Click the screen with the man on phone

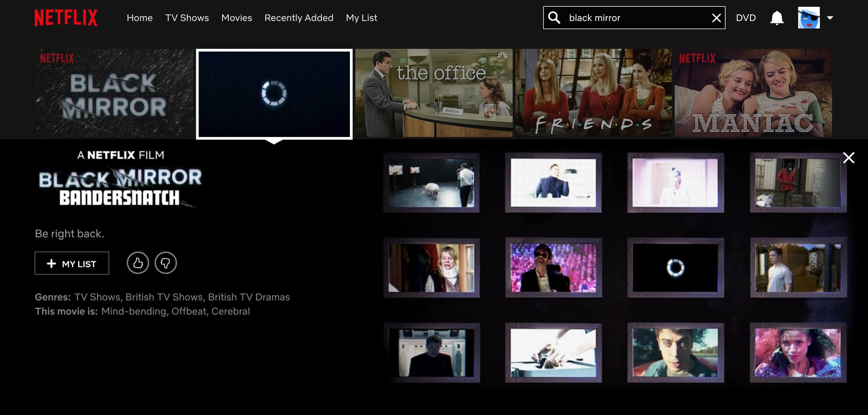553,183
